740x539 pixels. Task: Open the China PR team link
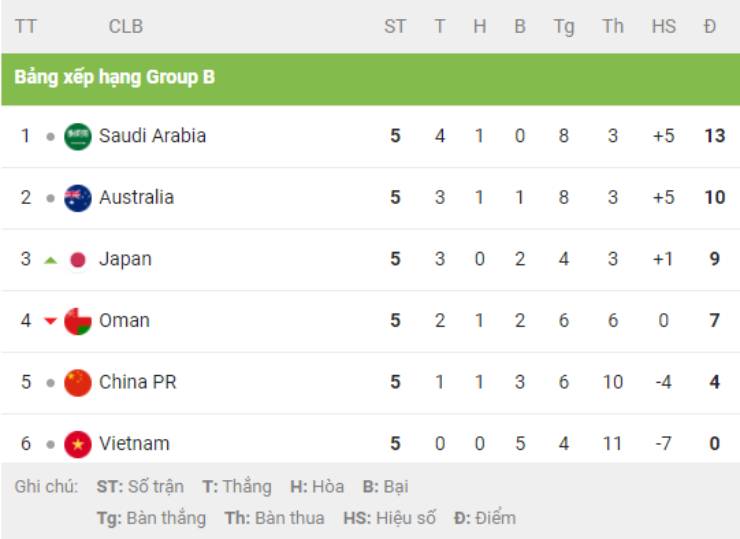click(x=137, y=382)
